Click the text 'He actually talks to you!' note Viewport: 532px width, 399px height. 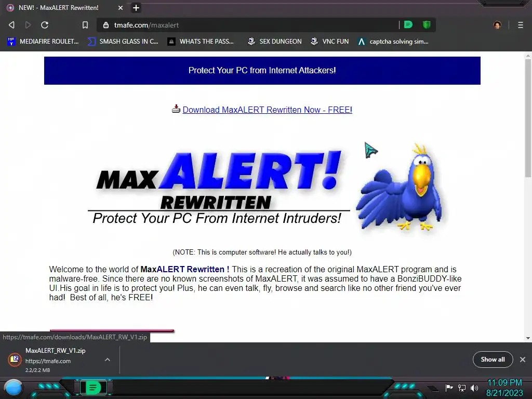314,252
